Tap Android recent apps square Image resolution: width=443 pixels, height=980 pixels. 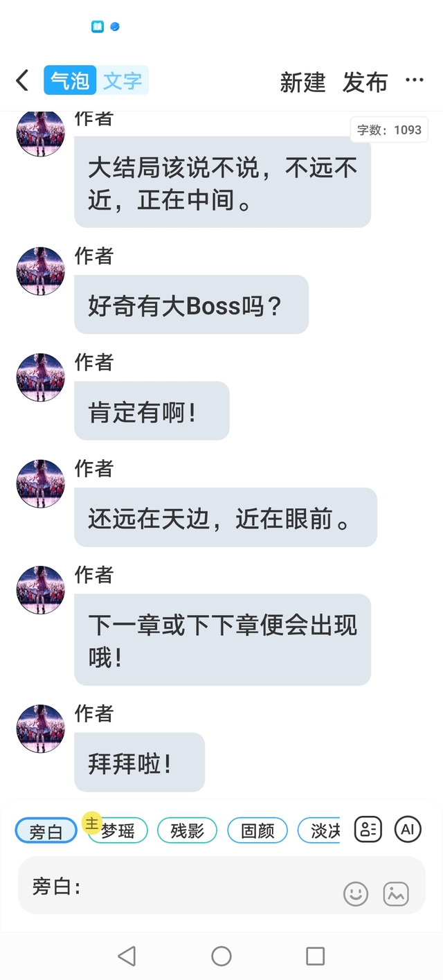[x=316, y=956]
